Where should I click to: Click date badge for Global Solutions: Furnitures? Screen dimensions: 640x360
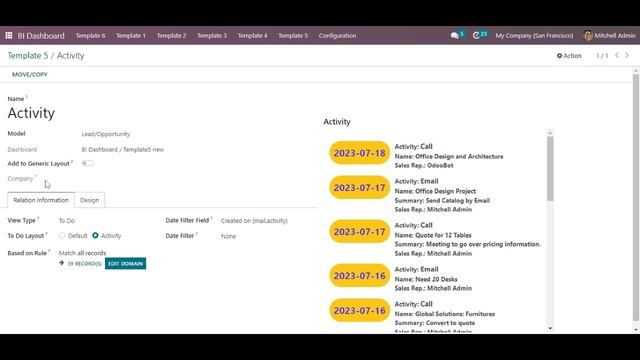pyautogui.click(x=360, y=310)
